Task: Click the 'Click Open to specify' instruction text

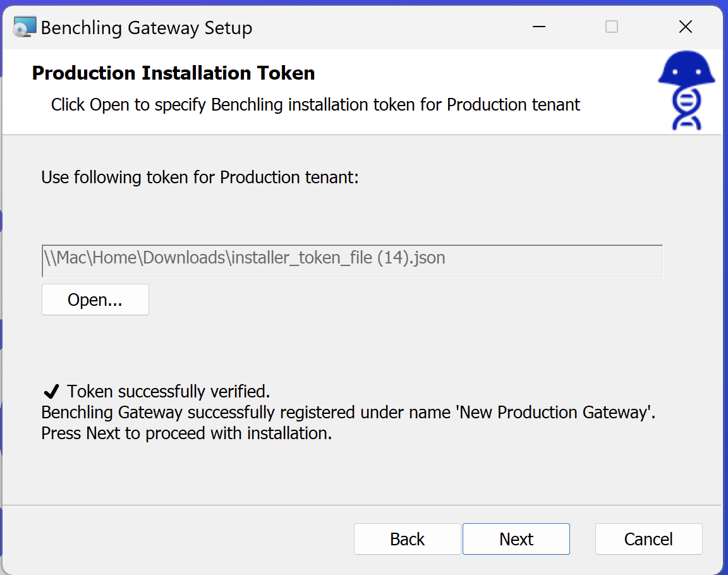Action: click(315, 104)
